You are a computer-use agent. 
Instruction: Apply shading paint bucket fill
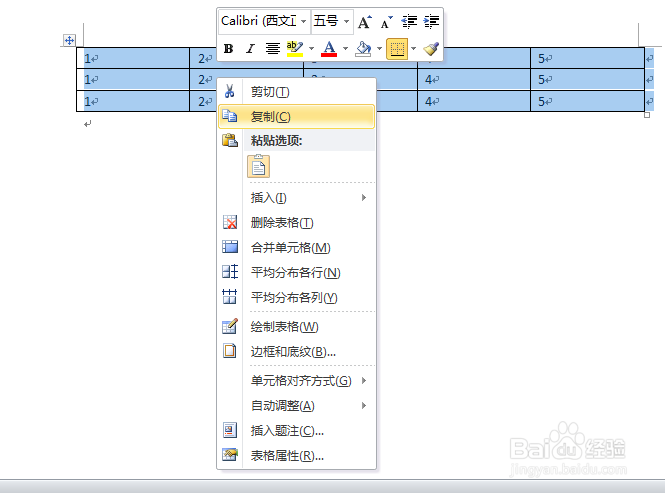363,49
